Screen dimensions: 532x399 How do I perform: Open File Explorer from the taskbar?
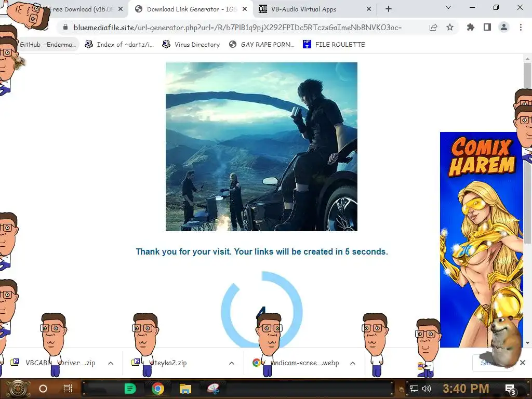pos(185,389)
